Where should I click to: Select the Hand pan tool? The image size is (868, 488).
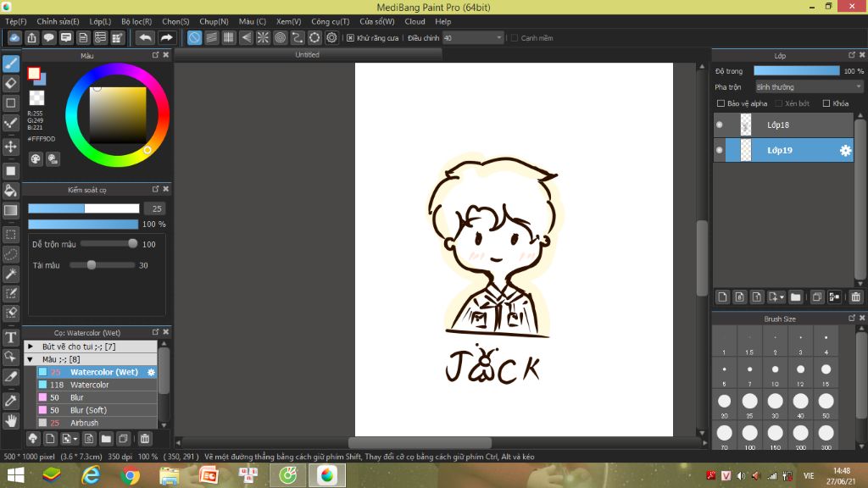[10, 421]
